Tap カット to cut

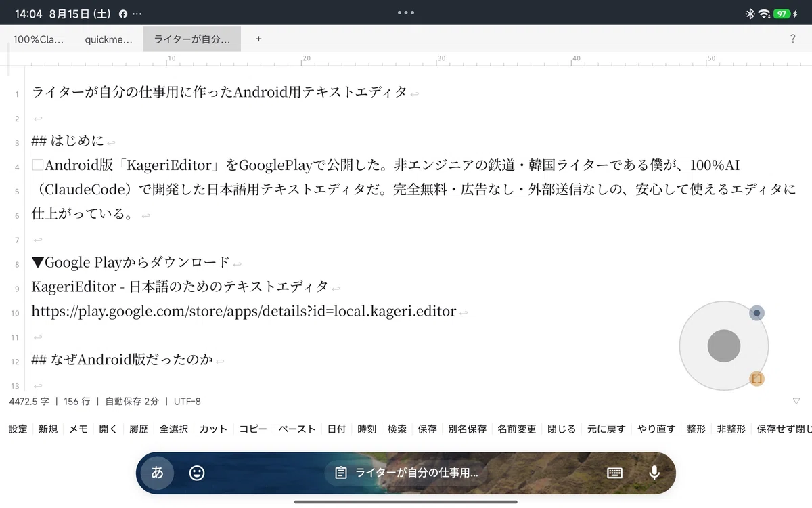(213, 429)
